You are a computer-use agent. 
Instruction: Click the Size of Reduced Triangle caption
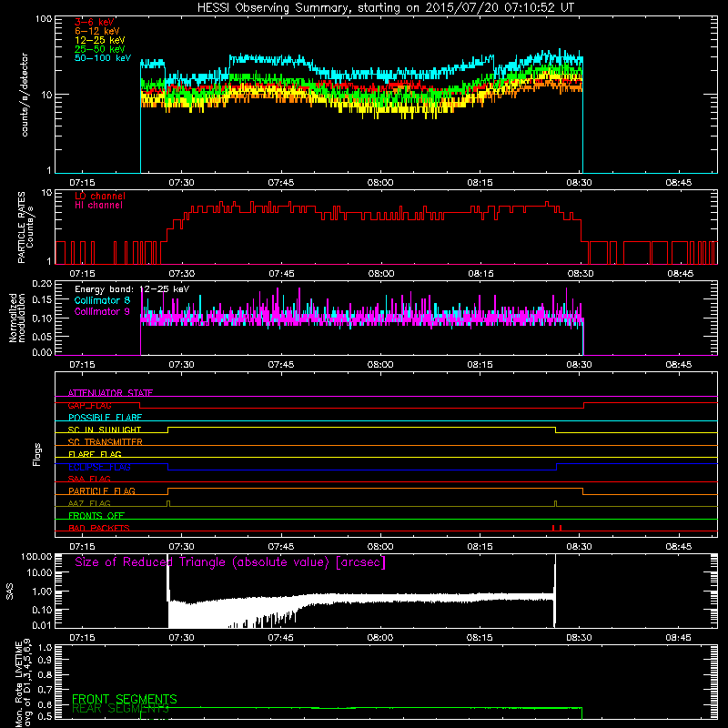pos(230,562)
